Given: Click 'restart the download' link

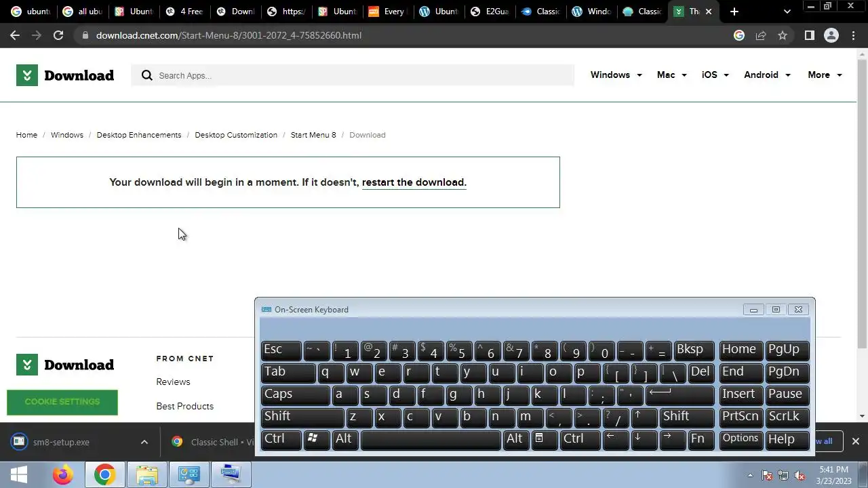Looking at the screenshot, I should [414, 182].
